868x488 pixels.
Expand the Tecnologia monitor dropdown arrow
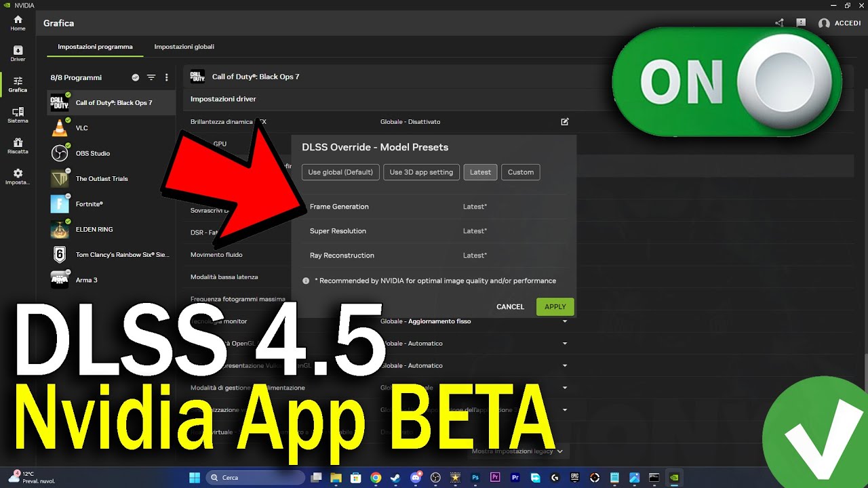[x=565, y=321]
